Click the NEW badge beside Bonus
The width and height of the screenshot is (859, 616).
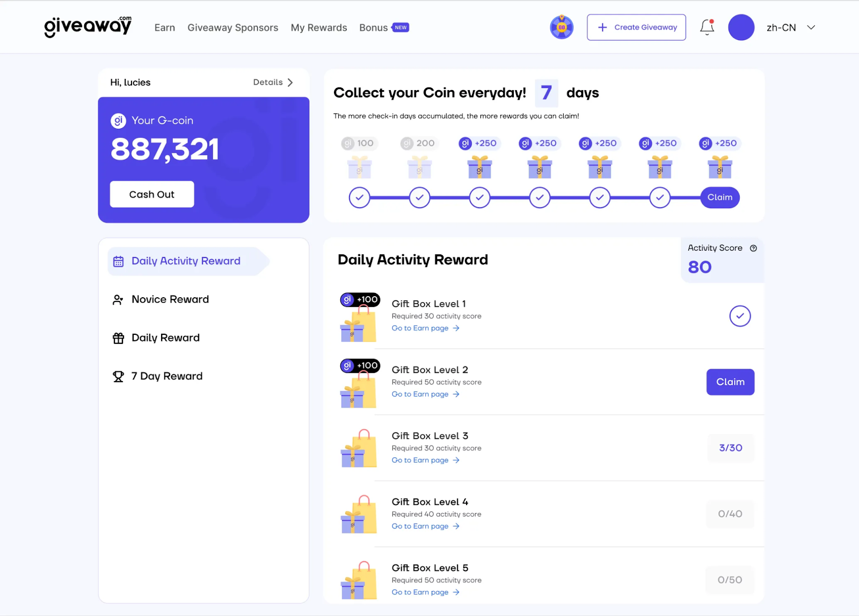pyautogui.click(x=401, y=27)
